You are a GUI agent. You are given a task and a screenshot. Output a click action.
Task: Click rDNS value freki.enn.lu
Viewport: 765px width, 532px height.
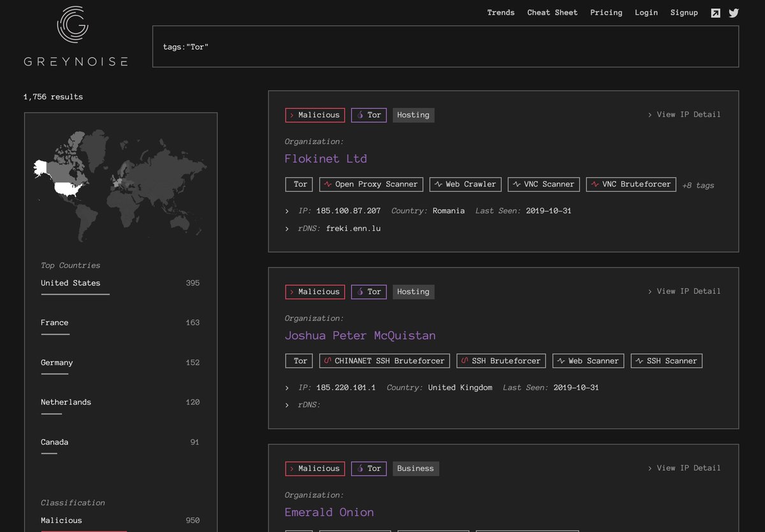point(353,229)
